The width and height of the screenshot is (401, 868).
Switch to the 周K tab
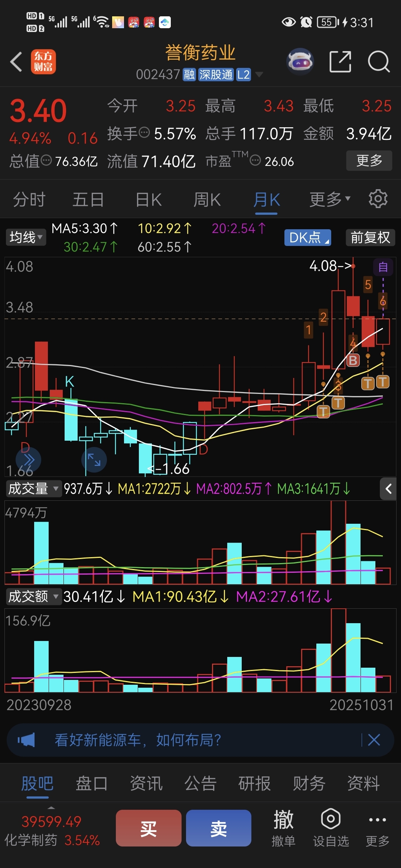pyautogui.click(x=207, y=200)
